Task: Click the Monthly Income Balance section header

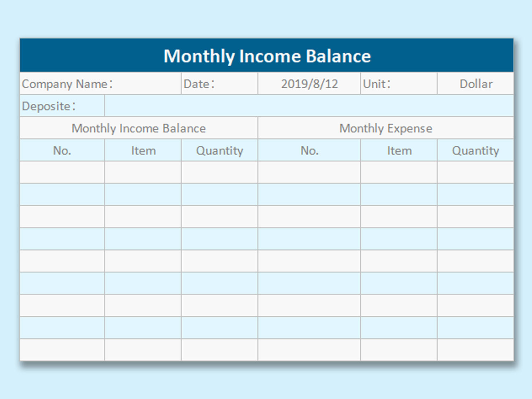Action: [138, 128]
